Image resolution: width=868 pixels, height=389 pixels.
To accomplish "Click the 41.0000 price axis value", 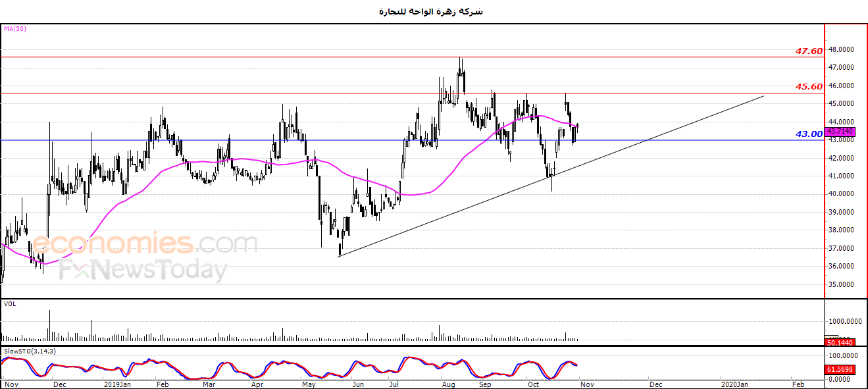I will 842,176.
